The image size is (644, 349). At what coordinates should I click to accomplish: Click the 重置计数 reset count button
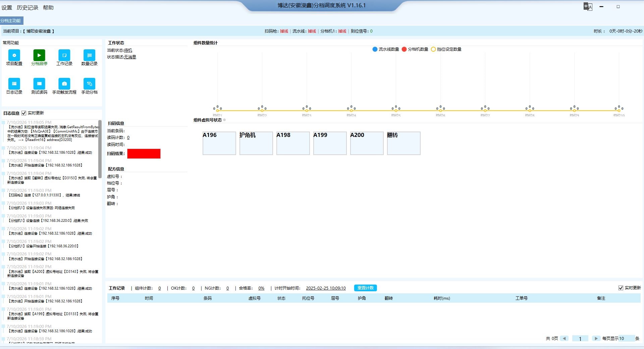(366, 288)
